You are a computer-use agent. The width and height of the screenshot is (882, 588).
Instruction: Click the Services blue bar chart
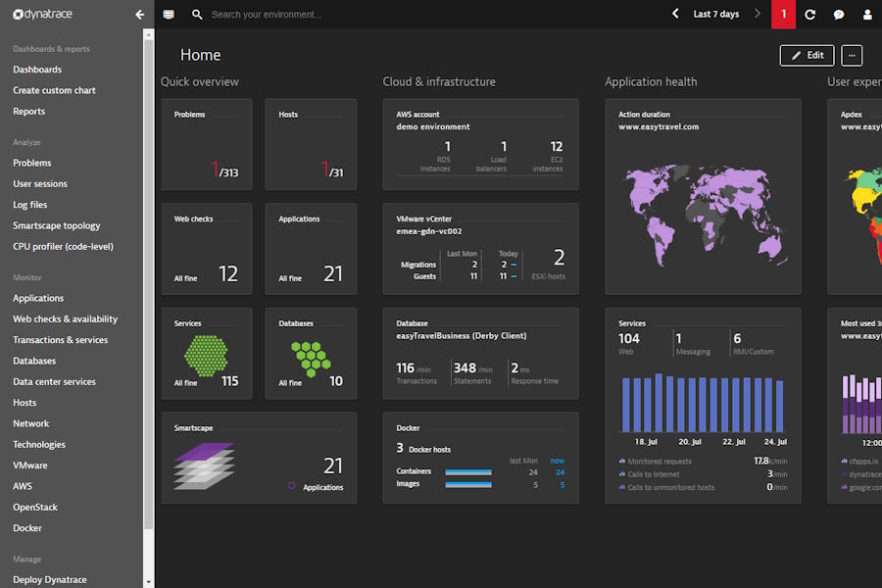pyautogui.click(x=703, y=403)
